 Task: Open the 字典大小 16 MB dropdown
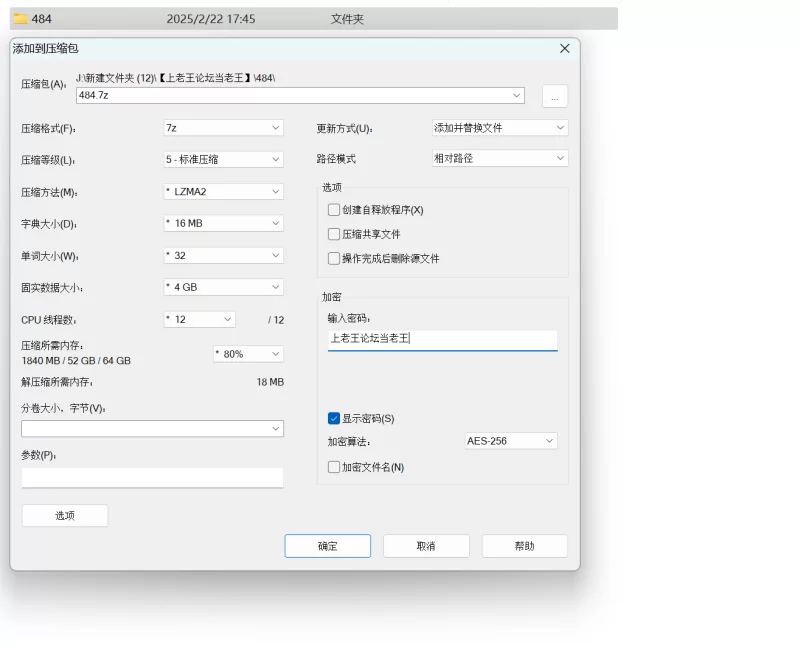(x=223, y=223)
